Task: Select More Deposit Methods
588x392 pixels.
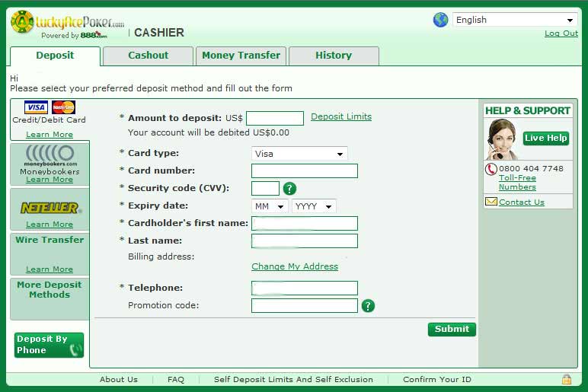Action: tap(50, 290)
